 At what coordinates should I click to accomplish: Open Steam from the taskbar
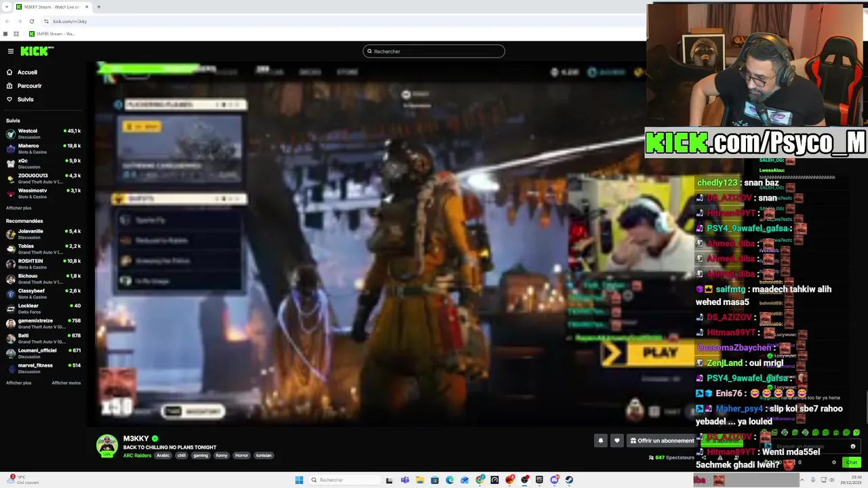coord(569,480)
